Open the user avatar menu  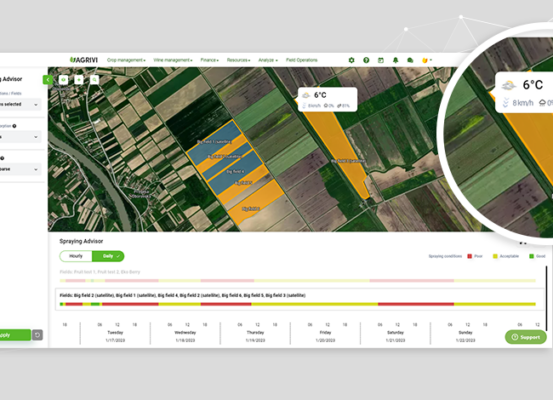pyautogui.click(x=426, y=60)
